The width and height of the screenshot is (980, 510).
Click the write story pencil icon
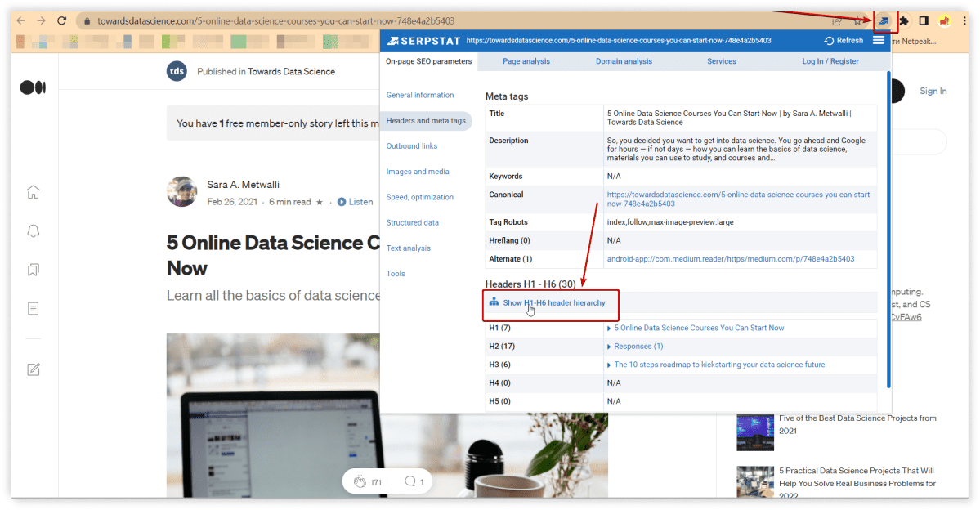[34, 369]
